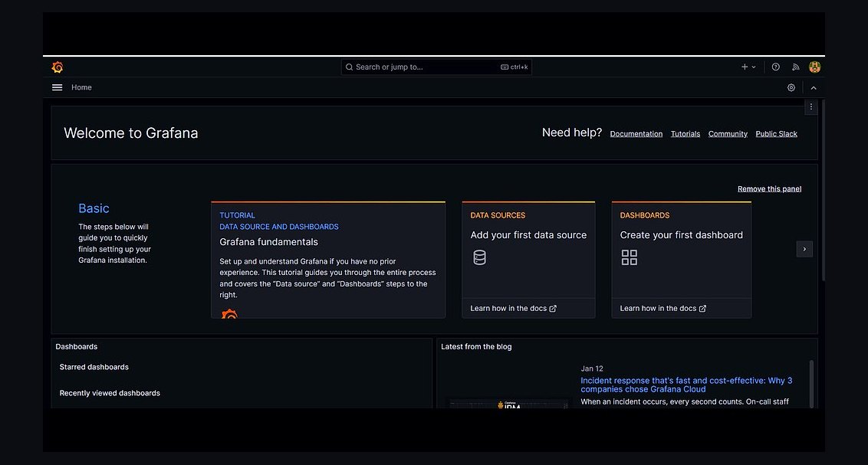Click the ctrl+k shortcut hint

(x=515, y=67)
